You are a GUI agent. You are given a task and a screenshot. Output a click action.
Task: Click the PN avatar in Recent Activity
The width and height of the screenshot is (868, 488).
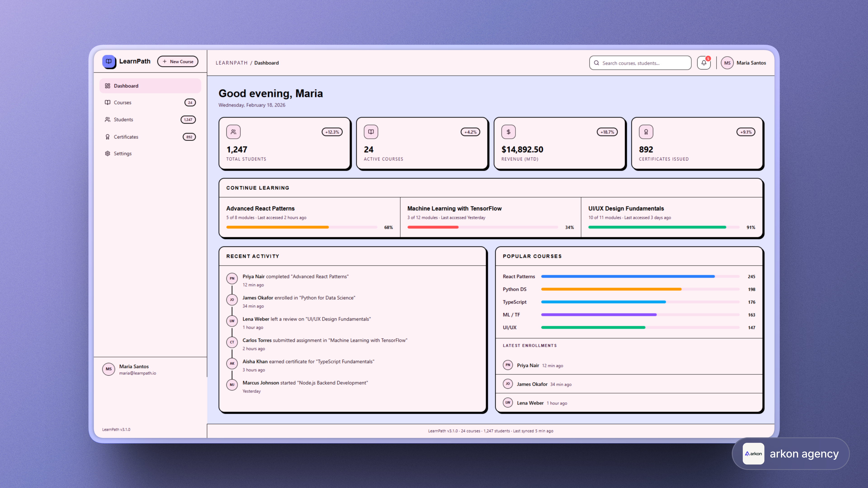click(x=232, y=279)
